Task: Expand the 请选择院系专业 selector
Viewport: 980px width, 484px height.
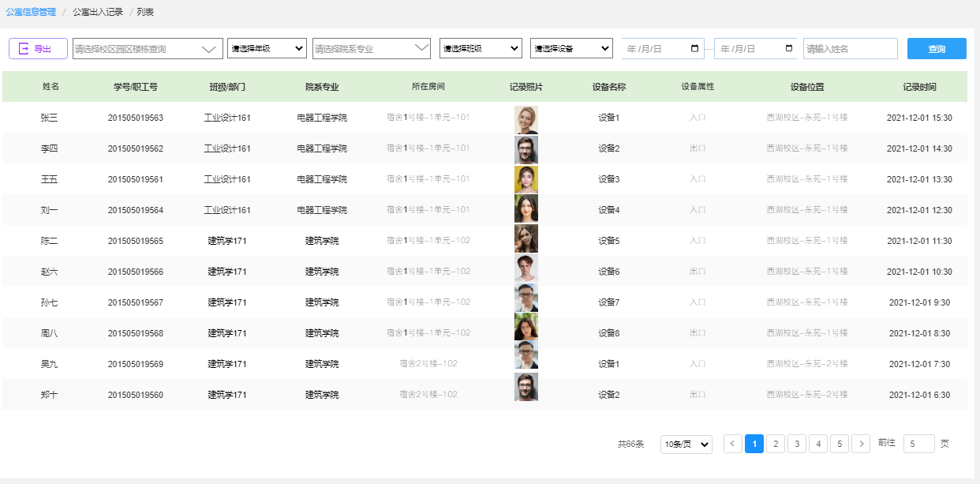Action: (x=372, y=48)
